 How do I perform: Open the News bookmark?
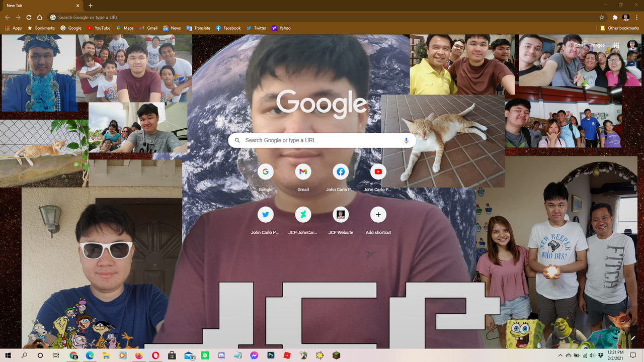[172, 28]
